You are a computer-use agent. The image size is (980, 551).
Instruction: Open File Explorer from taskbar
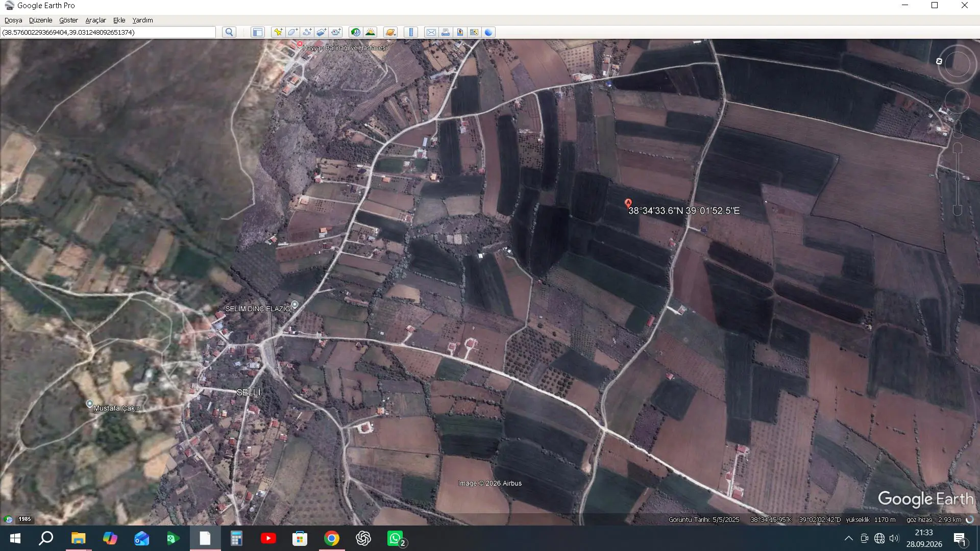click(78, 538)
